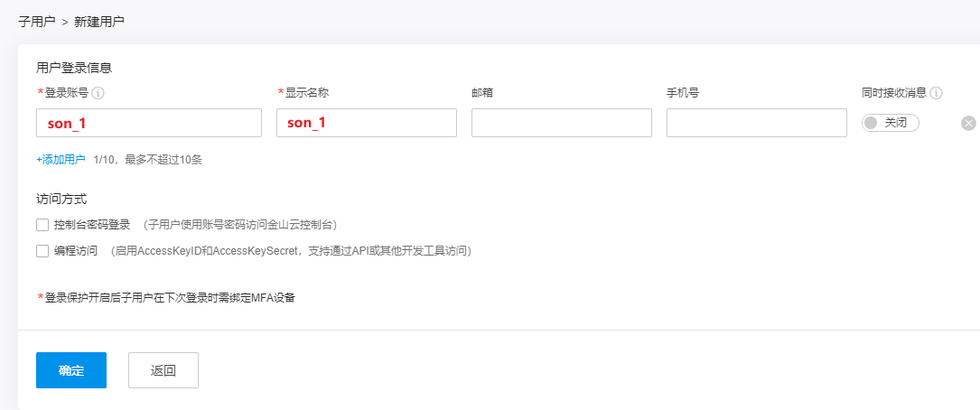The height and width of the screenshot is (410, 980).
Task: Click the +添加用户 link
Action: click(x=61, y=160)
